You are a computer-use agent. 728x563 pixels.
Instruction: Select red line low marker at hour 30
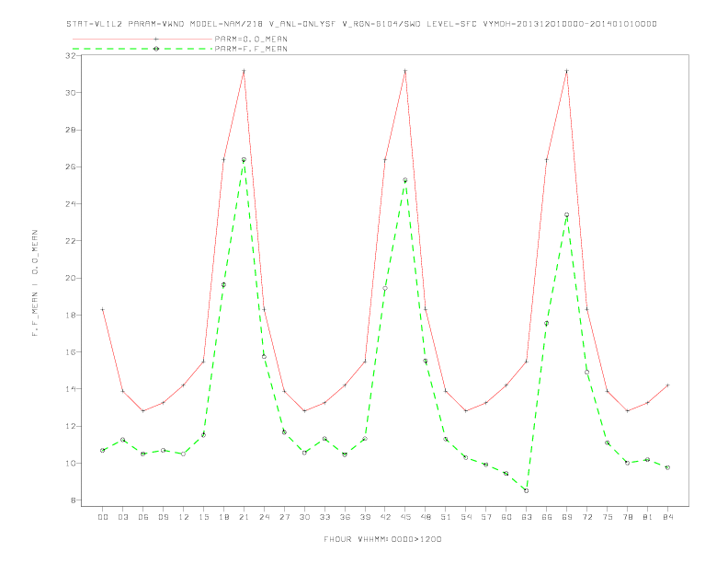[x=304, y=411]
